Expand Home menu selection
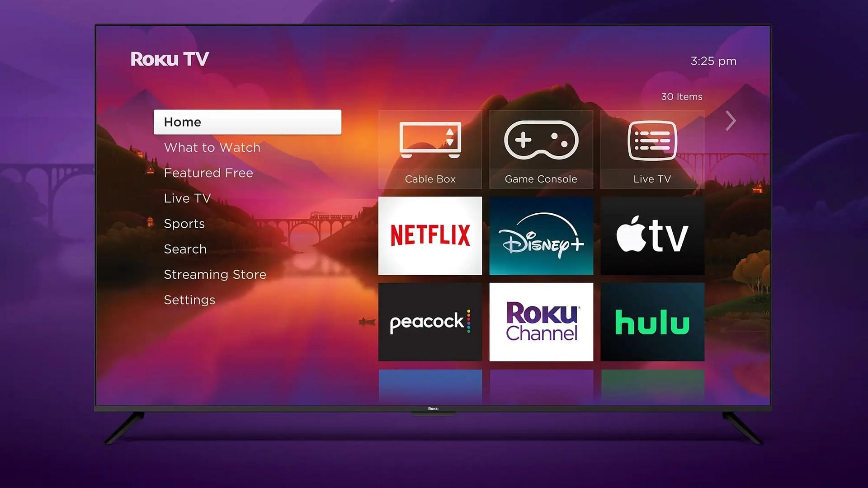The width and height of the screenshot is (868, 488). (247, 122)
